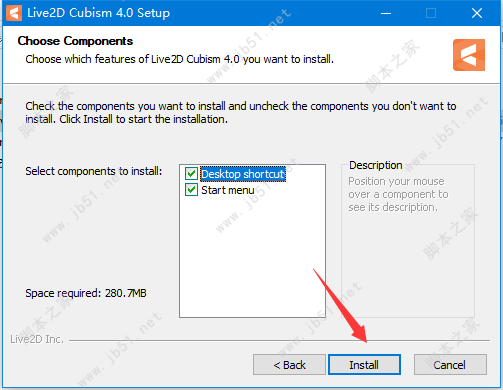Select the Desktop shortcut component label

243,174
